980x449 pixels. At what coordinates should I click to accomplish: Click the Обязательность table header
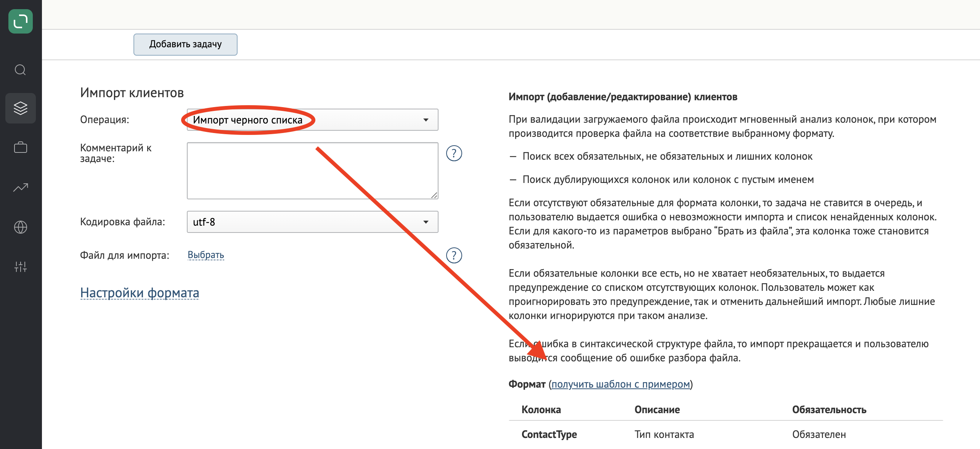point(829,410)
